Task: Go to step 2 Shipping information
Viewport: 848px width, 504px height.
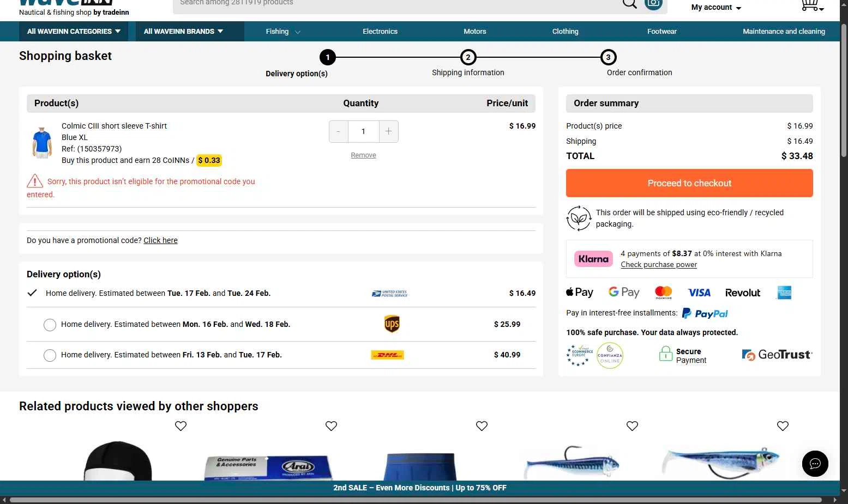Action: point(468,57)
